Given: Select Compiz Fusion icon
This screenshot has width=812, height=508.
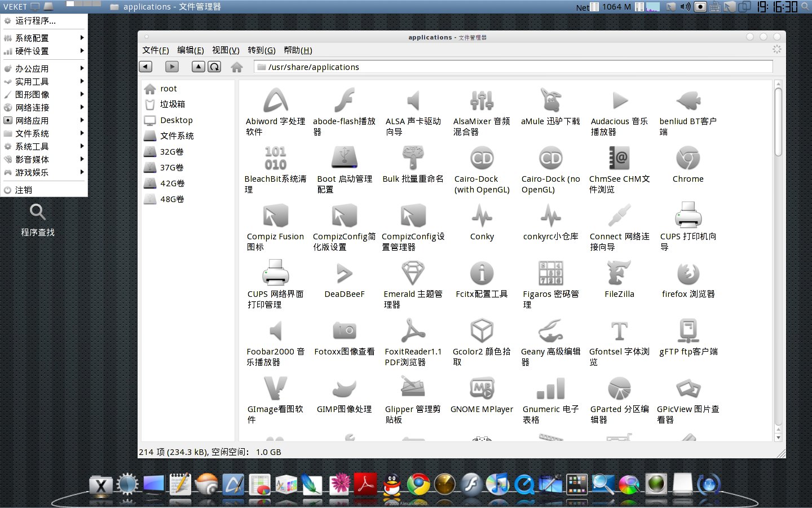Looking at the screenshot, I should (x=275, y=216).
